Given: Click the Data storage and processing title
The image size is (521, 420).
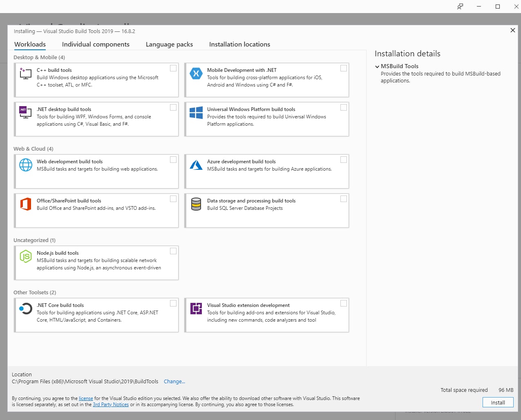Looking at the screenshot, I should tap(251, 201).
